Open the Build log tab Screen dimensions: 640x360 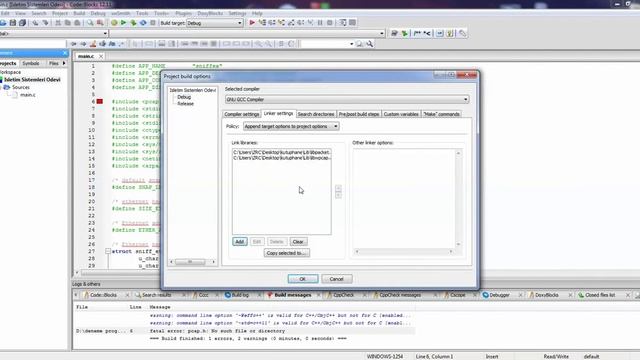[x=240, y=295]
